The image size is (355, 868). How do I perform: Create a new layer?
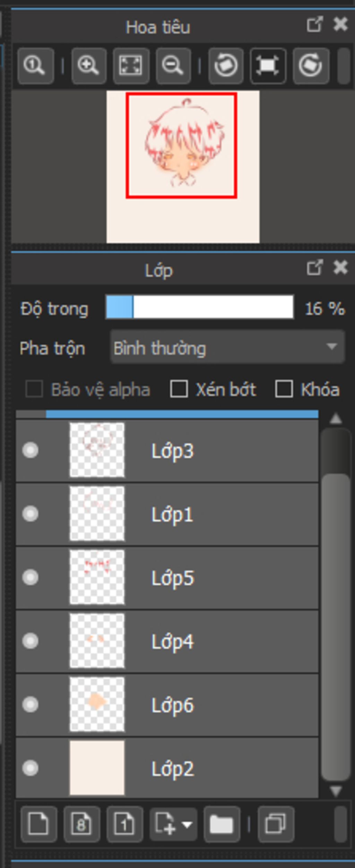[39, 824]
